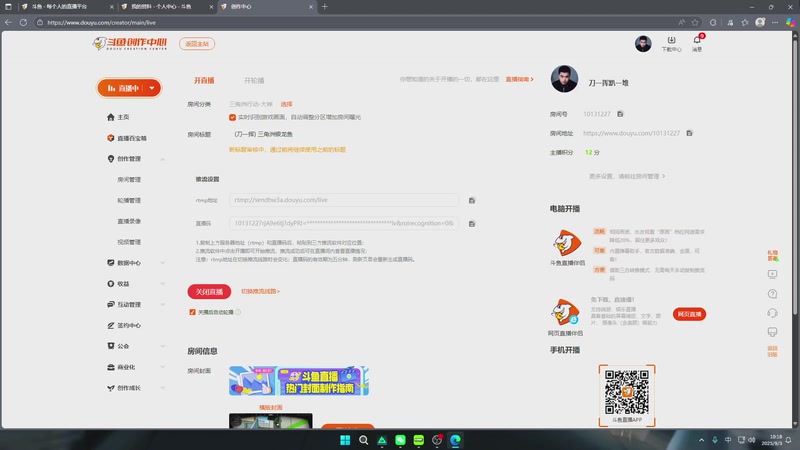
Task: Open WeChat from the taskbar
Action: 400,440
